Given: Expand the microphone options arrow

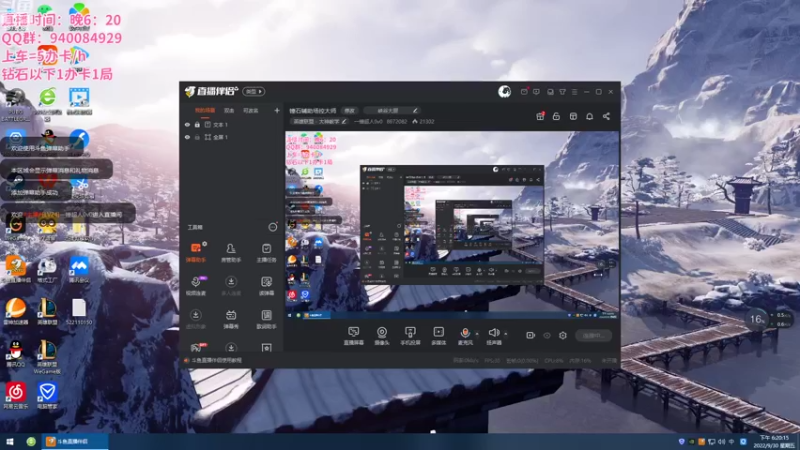Looking at the screenshot, I should (x=477, y=334).
